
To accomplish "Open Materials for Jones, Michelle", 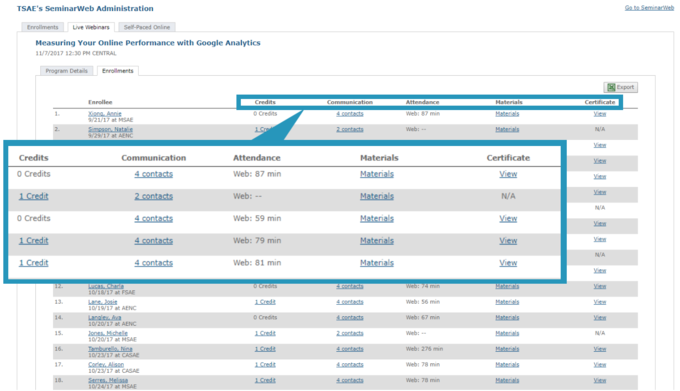I will coord(507,333).
